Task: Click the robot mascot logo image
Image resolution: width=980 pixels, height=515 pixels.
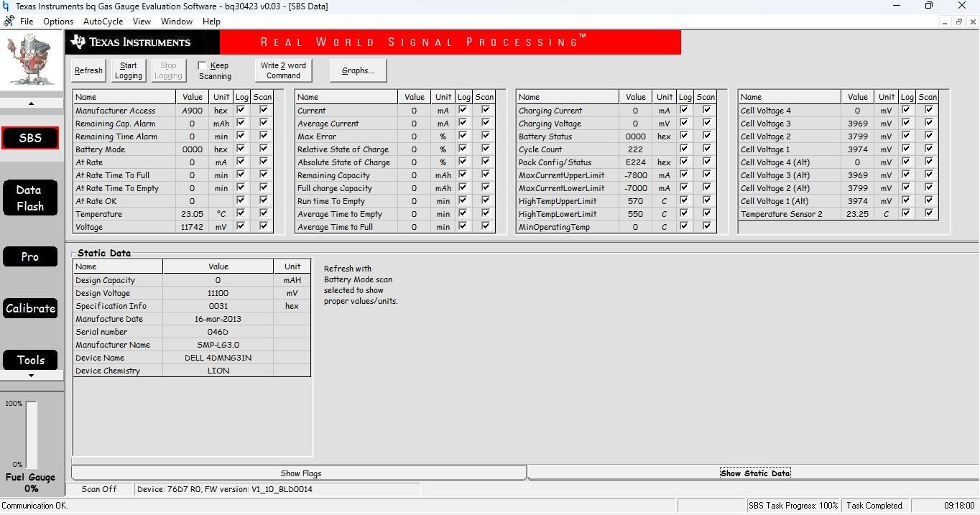Action: point(30,61)
